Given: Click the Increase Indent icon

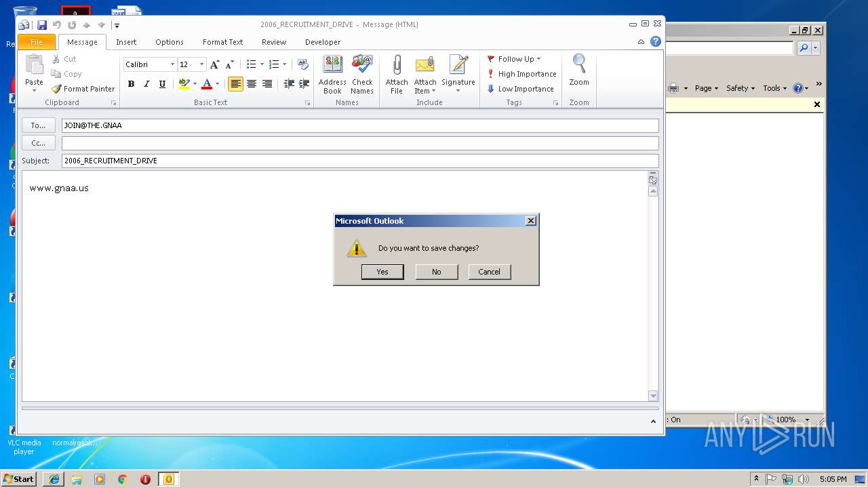Looking at the screenshot, I should pos(304,84).
